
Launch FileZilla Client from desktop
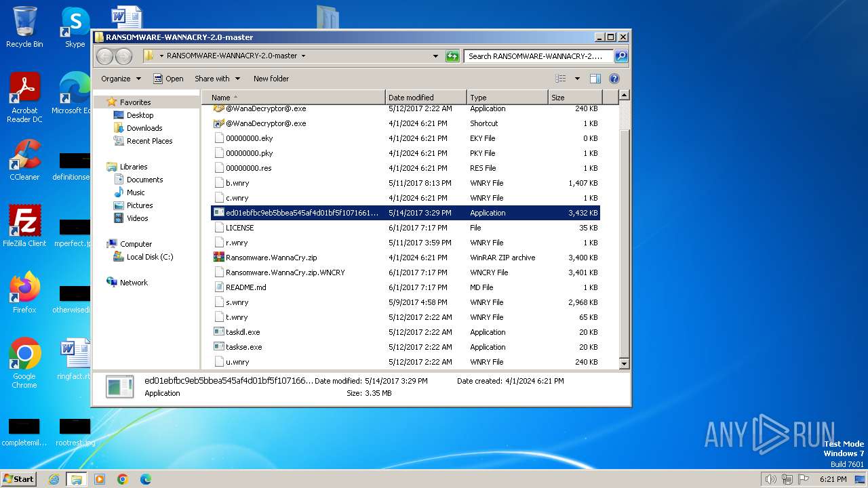click(24, 226)
